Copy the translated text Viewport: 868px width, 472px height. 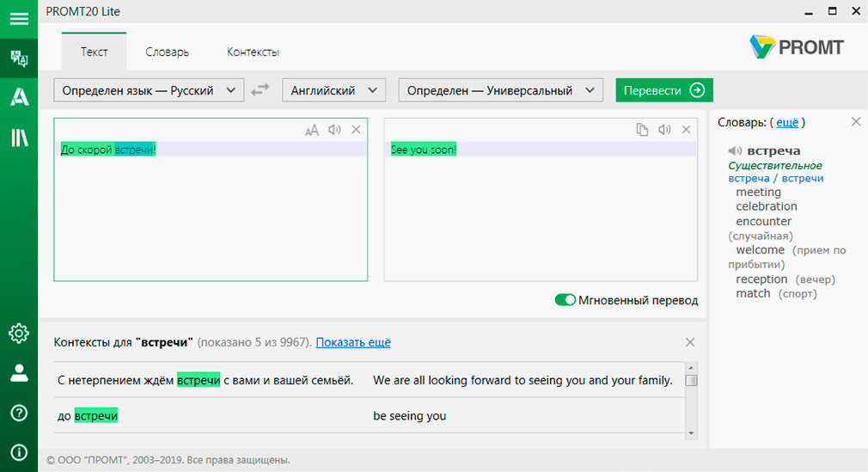pyautogui.click(x=642, y=130)
